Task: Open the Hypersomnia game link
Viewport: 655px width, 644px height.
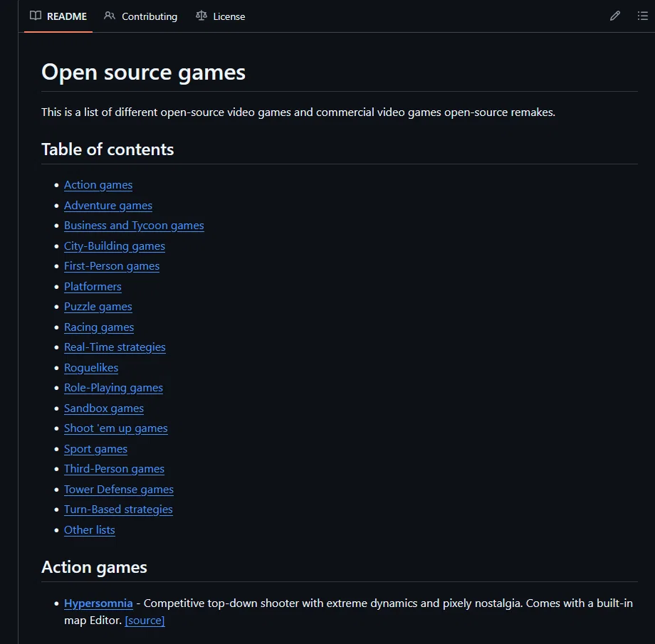Action: click(98, 603)
